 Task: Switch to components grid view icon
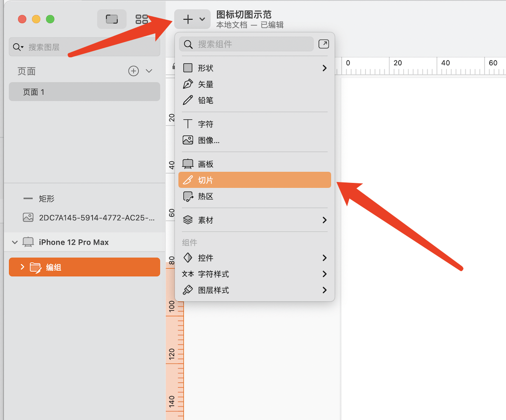[142, 19]
